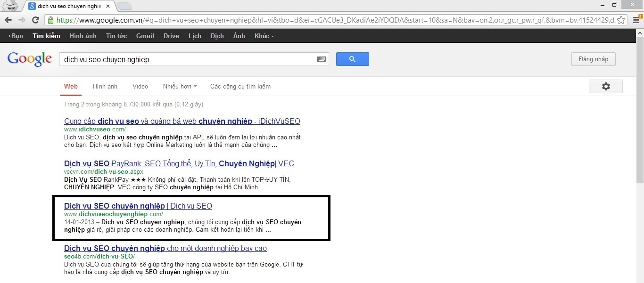Expand the Nhiều hơn dropdown
644x283 pixels.
pyautogui.click(x=180, y=87)
